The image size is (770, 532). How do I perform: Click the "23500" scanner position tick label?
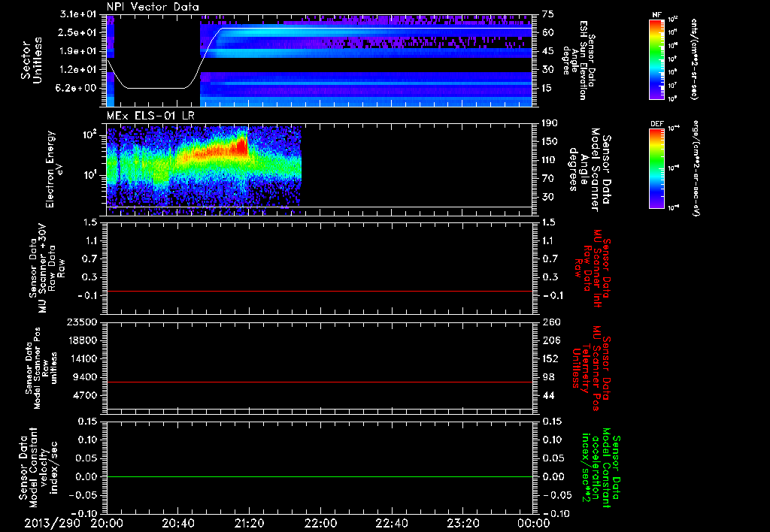82,322
